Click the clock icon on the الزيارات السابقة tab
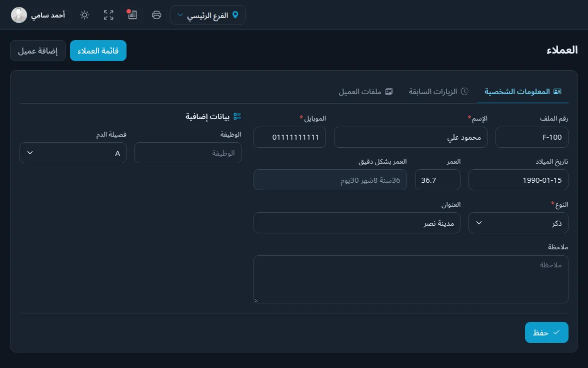Screen dimensions: 588x368 (464, 92)
